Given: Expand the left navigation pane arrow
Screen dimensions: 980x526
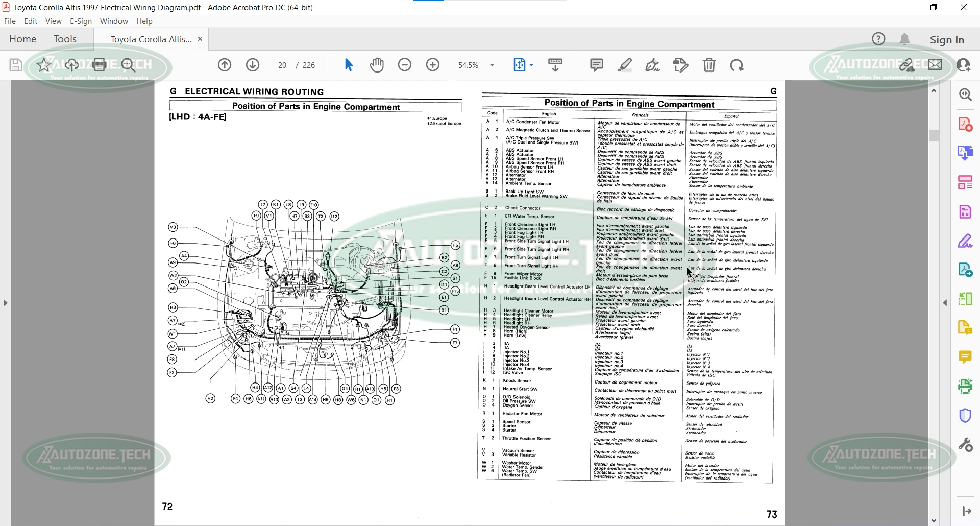Looking at the screenshot, I should click(x=6, y=303).
